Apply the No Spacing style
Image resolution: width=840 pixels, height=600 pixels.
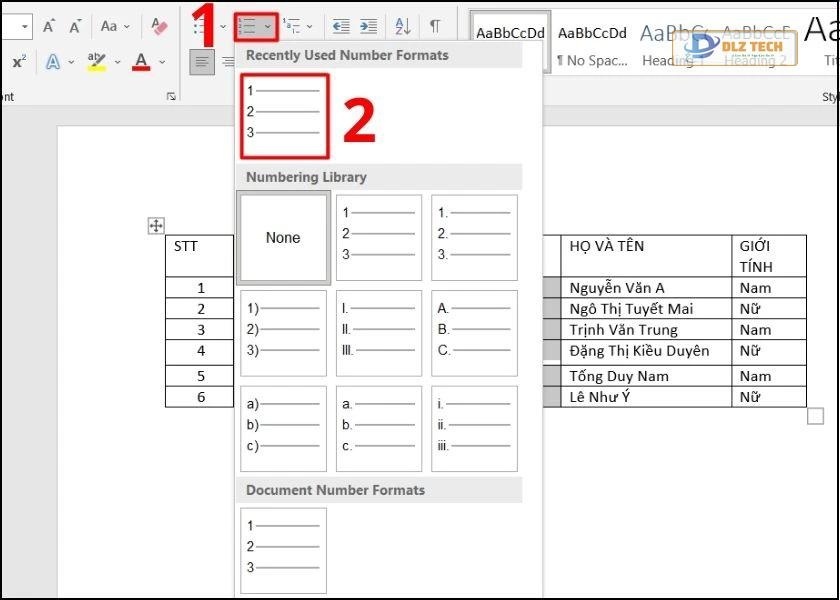pos(591,45)
